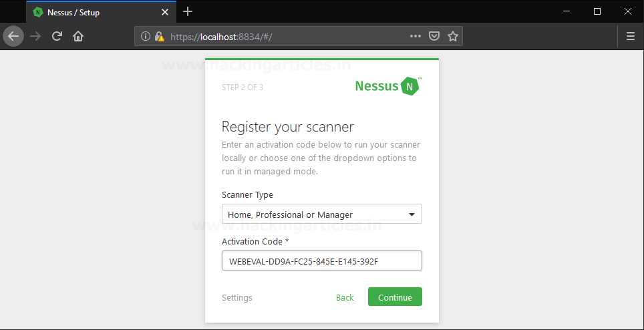The height and width of the screenshot is (330, 644).
Task: Close the browser window
Action: [627, 11]
